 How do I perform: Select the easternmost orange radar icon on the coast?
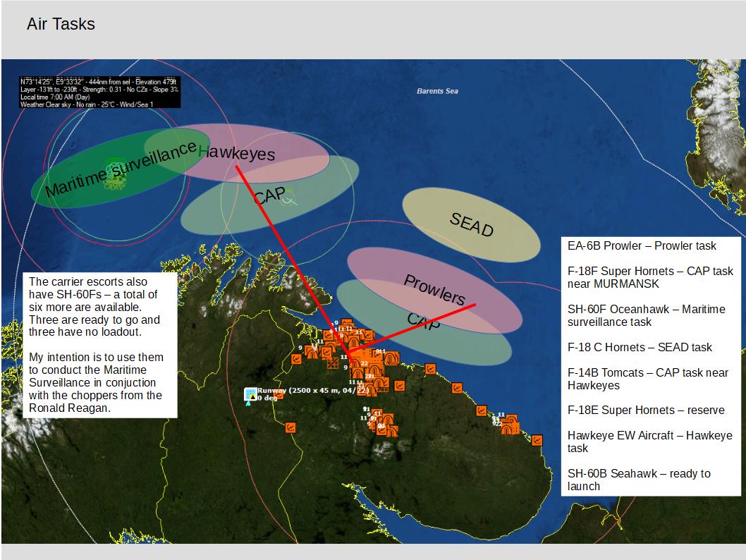click(537, 440)
